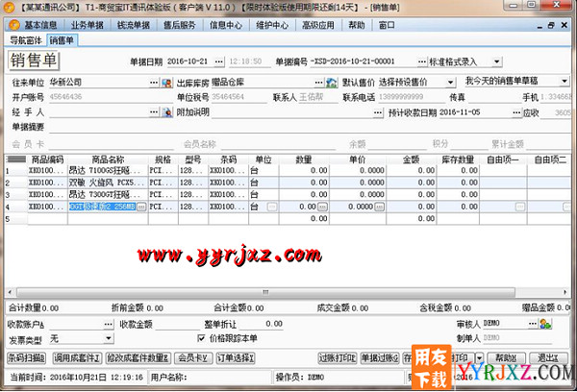Viewport: 577px width, 392px height.
Task: Open the 预计收款日期 ellipsis button
Action: point(517,112)
